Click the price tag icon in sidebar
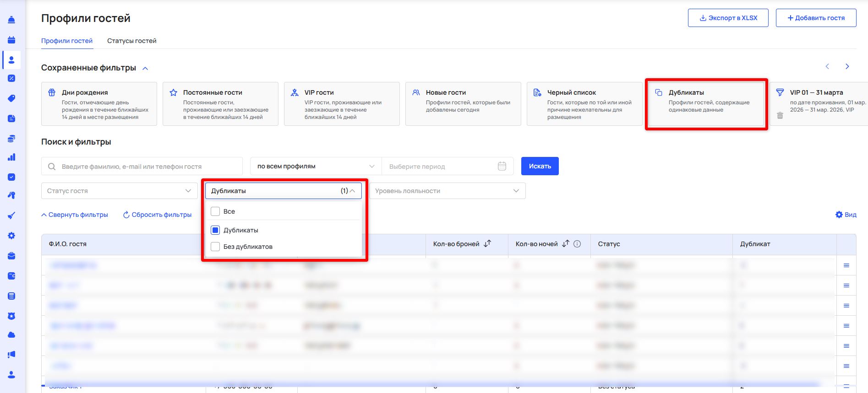868x393 pixels. tap(11, 98)
